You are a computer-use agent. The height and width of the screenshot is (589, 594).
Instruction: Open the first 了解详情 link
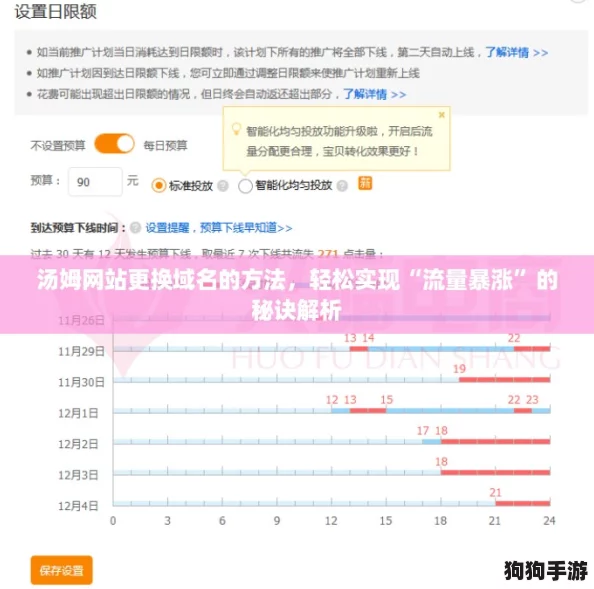coord(516,52)
